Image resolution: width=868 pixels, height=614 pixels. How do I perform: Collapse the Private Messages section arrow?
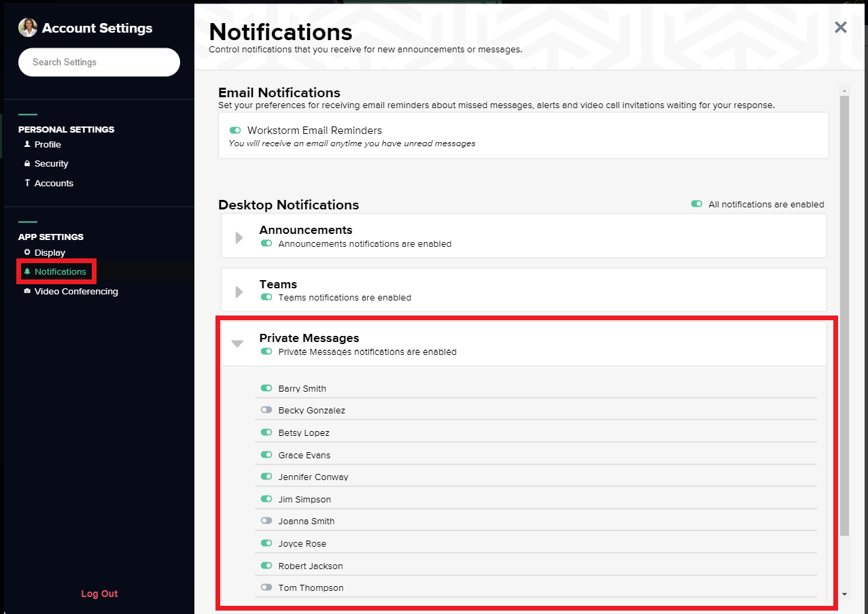pyautogui.click(x=237, y=344)
